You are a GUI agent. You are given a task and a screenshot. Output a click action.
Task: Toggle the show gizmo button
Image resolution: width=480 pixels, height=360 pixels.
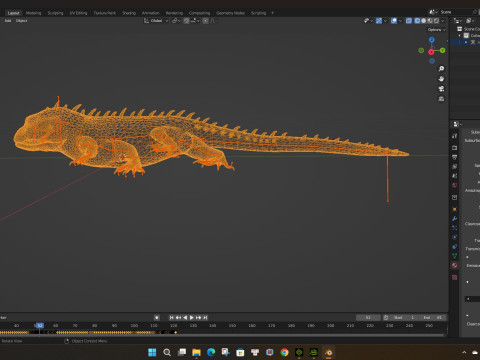pyautogui.click(x=379, y=21)
